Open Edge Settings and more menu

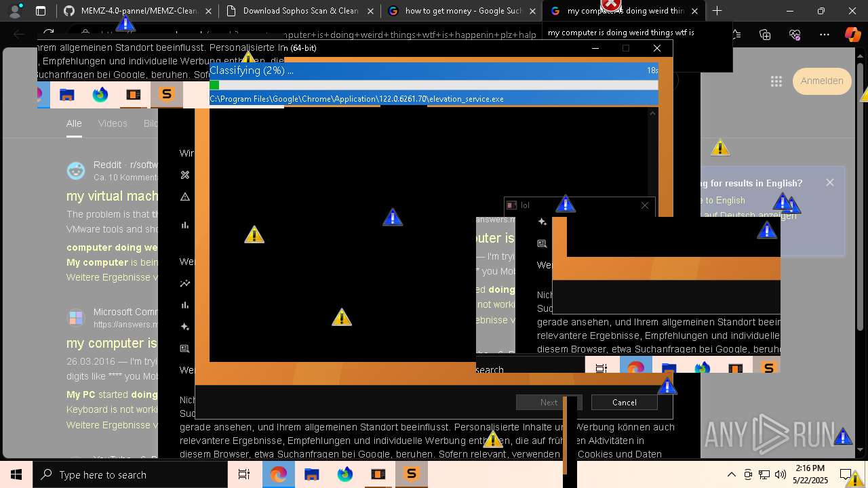coord(825,35)
